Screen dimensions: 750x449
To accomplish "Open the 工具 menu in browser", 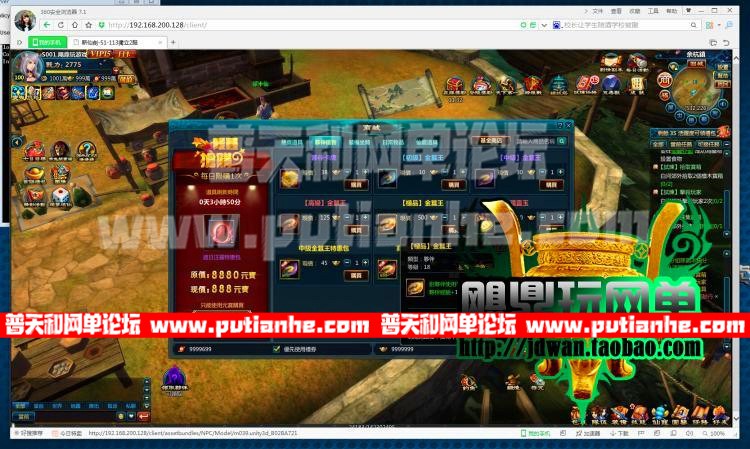I will (653, 11).
